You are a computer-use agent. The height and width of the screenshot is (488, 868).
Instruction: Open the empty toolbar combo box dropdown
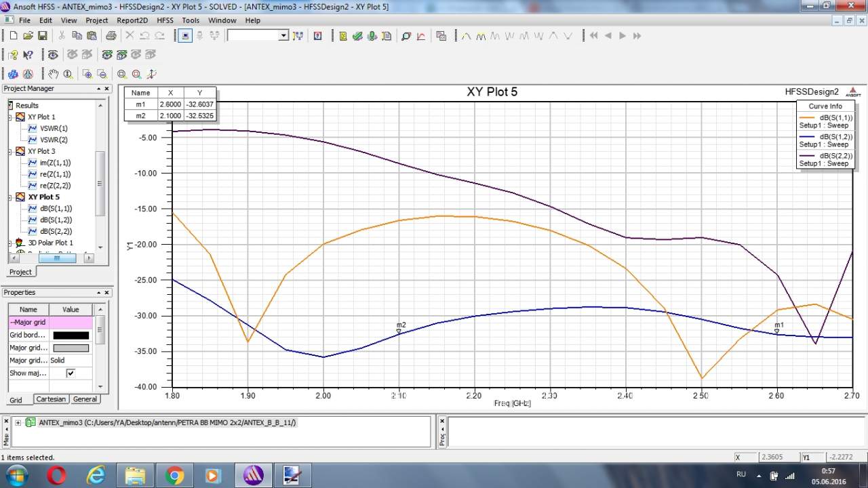coord(283,36)
